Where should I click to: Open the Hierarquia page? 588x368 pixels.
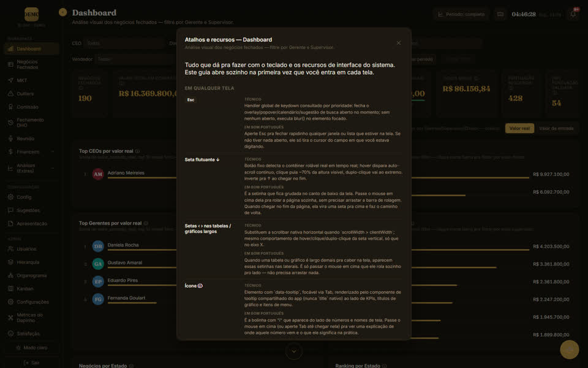point(31,262)
